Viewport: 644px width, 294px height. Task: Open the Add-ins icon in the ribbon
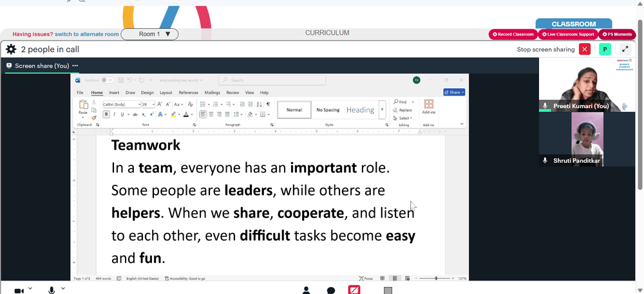[429, 107]
